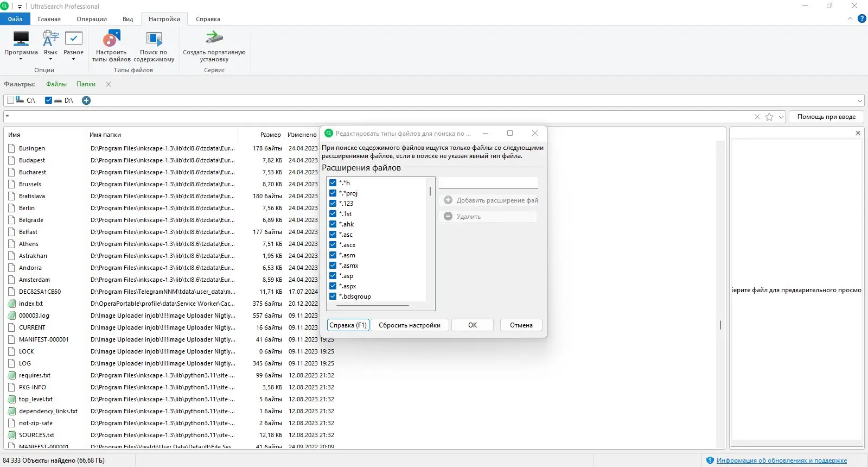Click the text file icon beside index.txt

pyautogui.click(x=11, y=304)
